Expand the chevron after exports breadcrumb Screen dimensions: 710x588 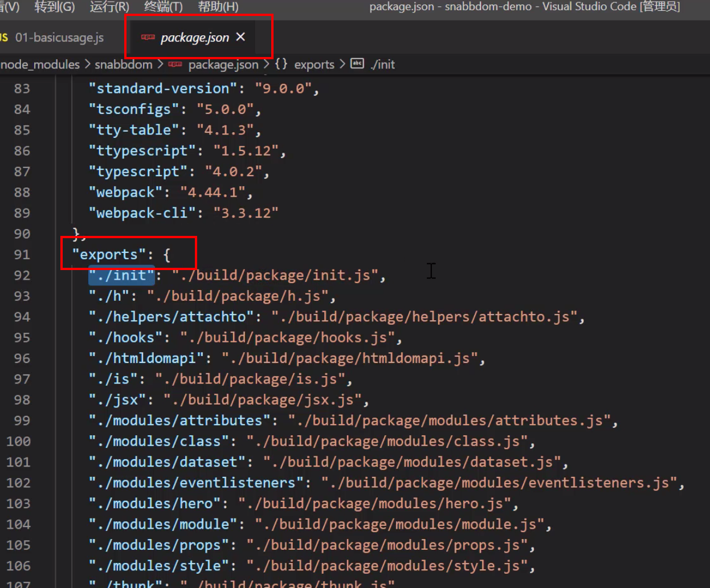tap(342, 64)
